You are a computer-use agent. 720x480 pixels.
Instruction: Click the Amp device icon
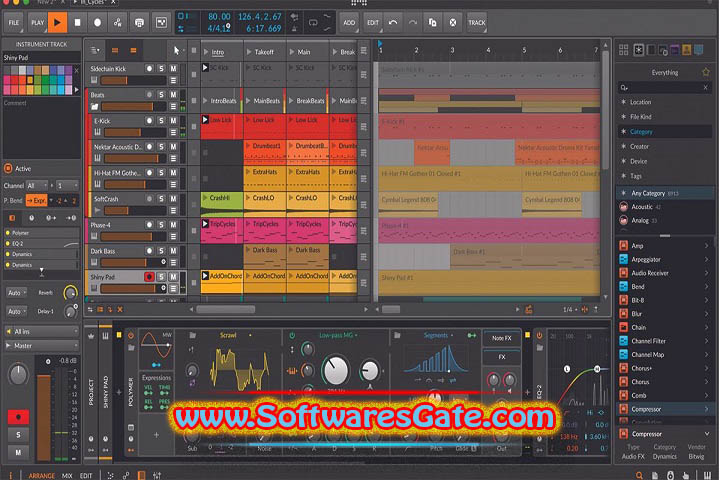pyautogui.click(x=624, y=246)
